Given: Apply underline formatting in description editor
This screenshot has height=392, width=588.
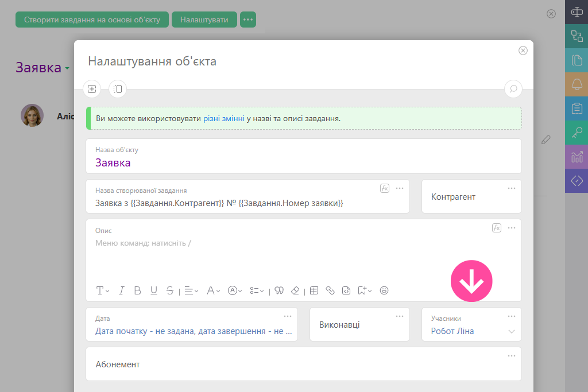Looking at the screenshot, I should (153, 290).
